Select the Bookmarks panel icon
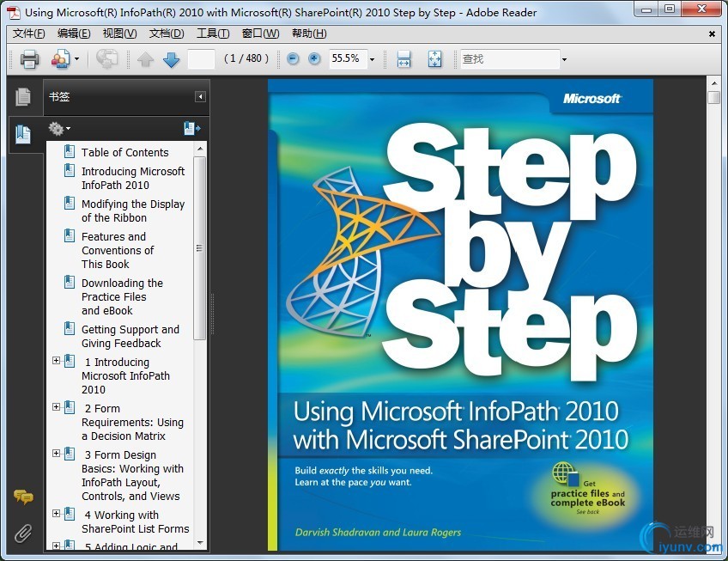The image size is (728, 561). coord(22,134)
